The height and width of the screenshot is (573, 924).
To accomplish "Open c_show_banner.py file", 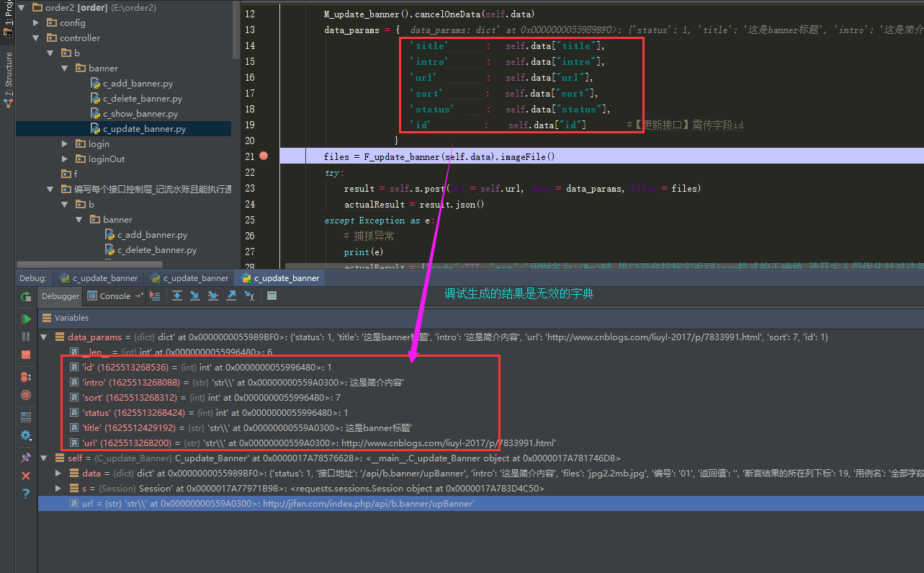I will tap(134, 114).
